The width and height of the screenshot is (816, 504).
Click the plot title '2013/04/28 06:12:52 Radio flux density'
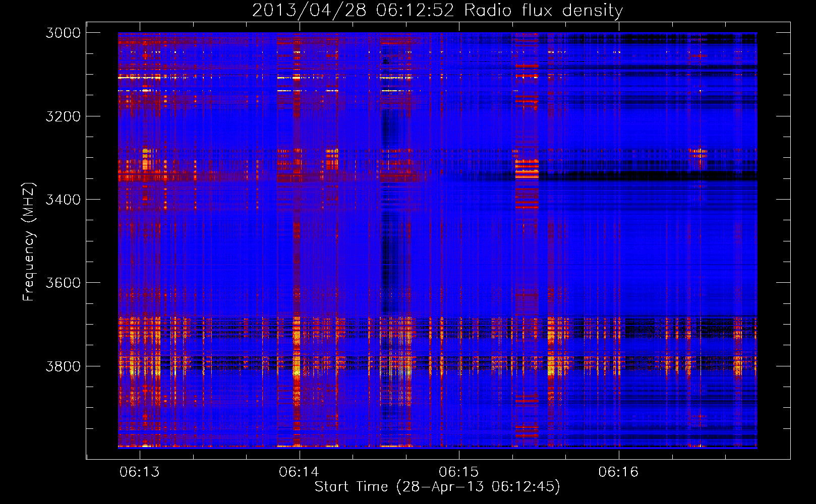(x=437, y=10)
